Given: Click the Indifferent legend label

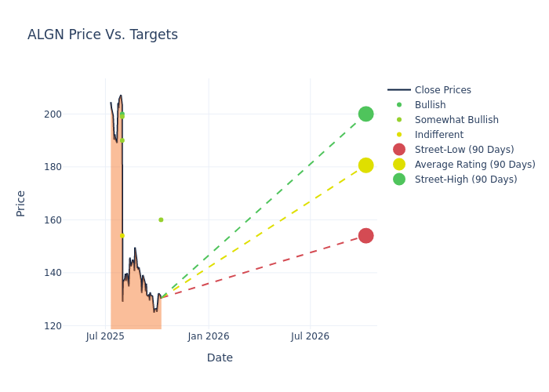Looking at the screenshot, I should coord(439,135).
